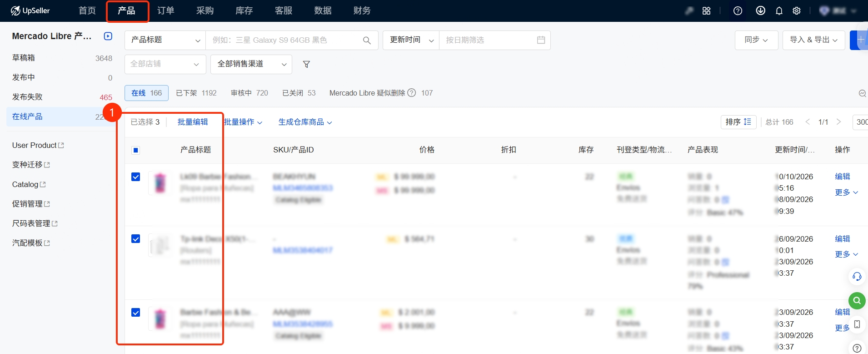Open the 产品标题 search type dropdown
This screenshot has width=868, height=354.
(165, 40)
